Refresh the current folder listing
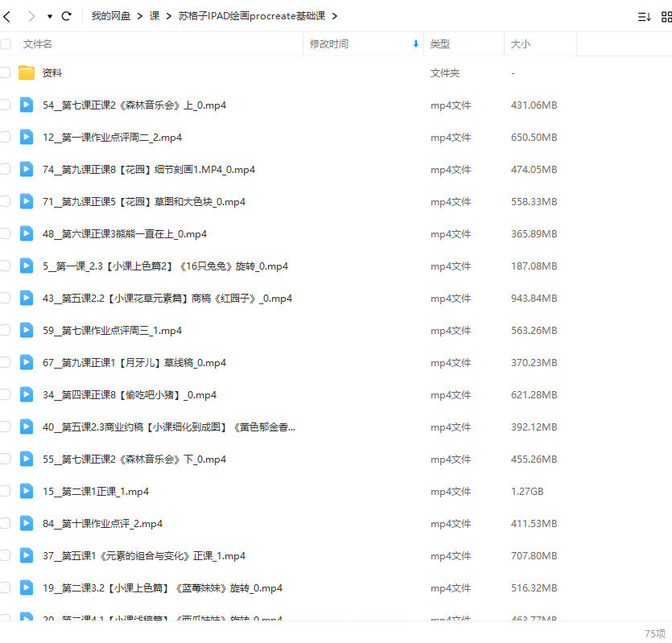Screen dimensions: 672x643 click(67, 16)
